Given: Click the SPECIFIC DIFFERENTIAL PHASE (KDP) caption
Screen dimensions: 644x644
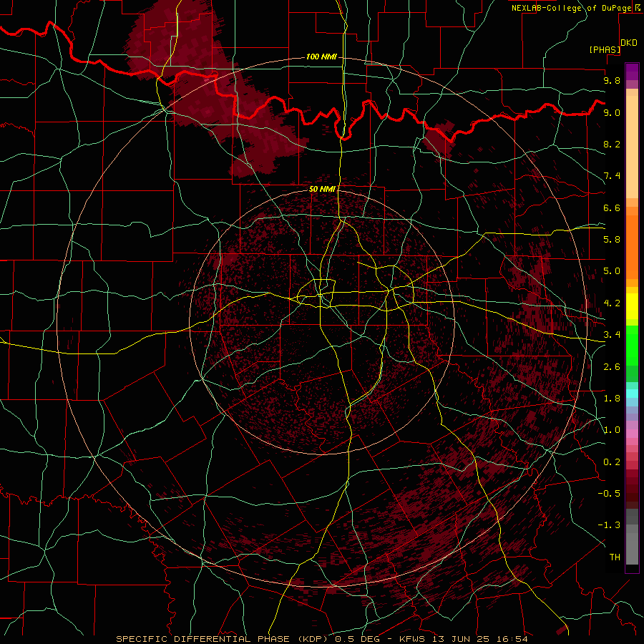Looking at the screenshot, I should click(x=223, y=639).
